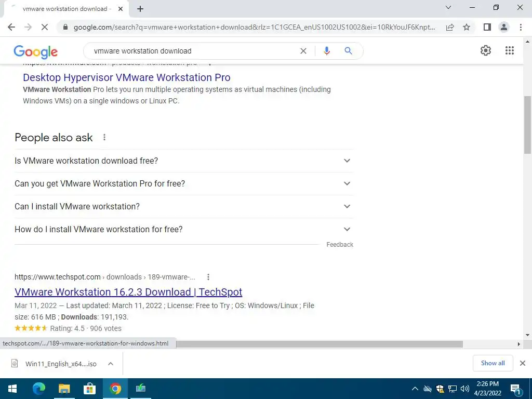Open the tab search dropdown arrow
532x399 pixels.
(x=448, y=7)
